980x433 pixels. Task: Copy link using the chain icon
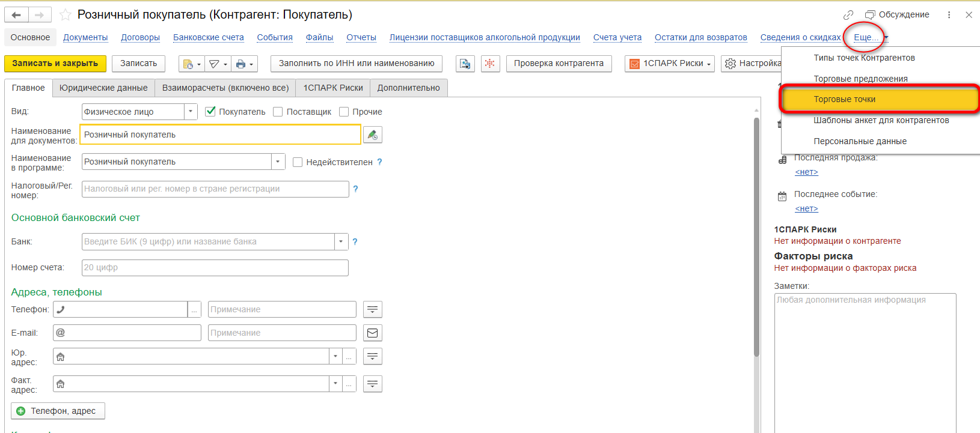pos(848,15)
